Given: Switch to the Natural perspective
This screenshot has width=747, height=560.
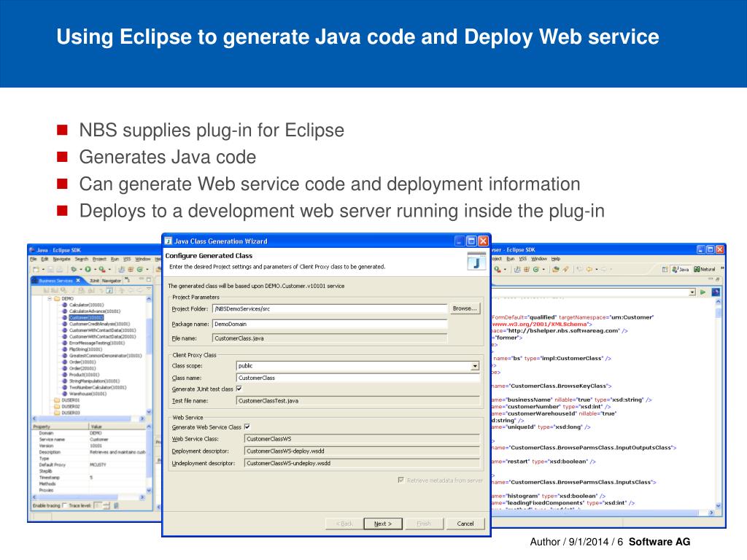Looking at the screenshot, I should [705, 269].
